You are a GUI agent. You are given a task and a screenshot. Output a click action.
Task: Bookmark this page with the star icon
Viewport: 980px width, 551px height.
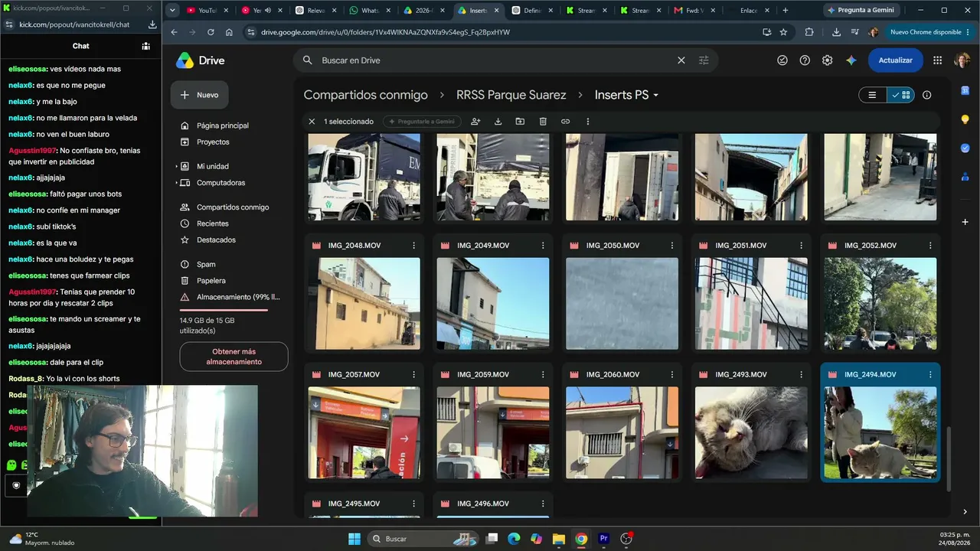(783, 32)
